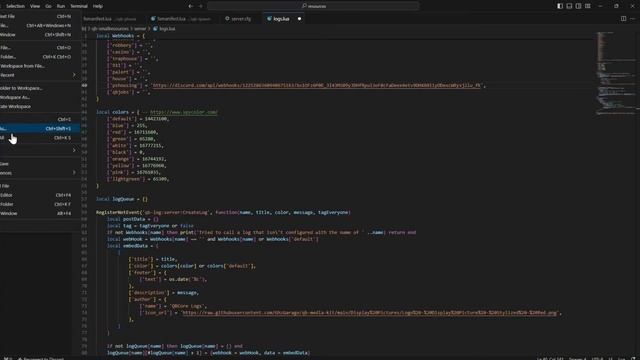Image resolution: width=640 pixels, height=360 pixels.
Task: Click the 'local colors = {' line
Action: 117,112
